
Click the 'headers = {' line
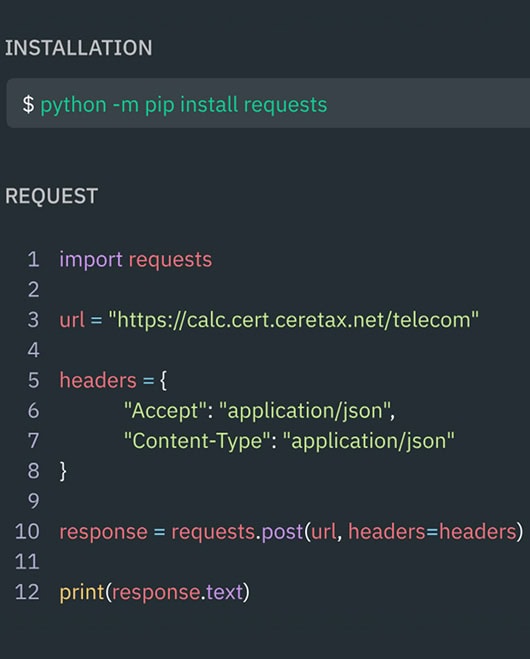pyautogui.click(x=113, y=380)
